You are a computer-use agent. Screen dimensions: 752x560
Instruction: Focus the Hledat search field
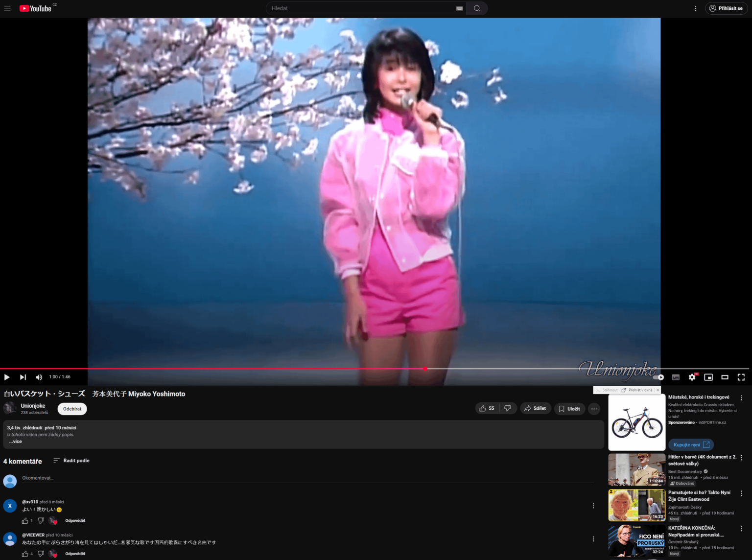tap(362, 8)
